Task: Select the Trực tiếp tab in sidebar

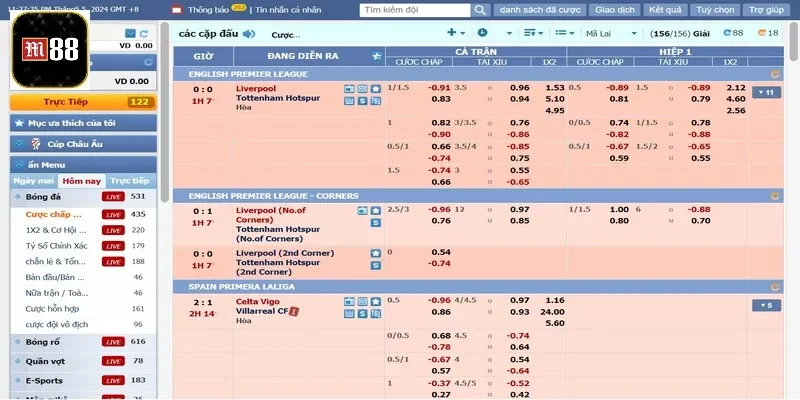Action: pos(129,181)
